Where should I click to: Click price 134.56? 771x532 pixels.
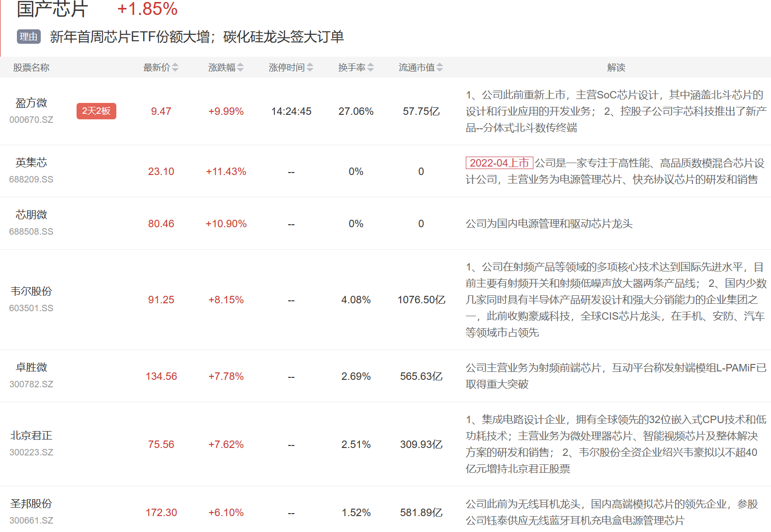pyautogui.click(x=161, y=376)
